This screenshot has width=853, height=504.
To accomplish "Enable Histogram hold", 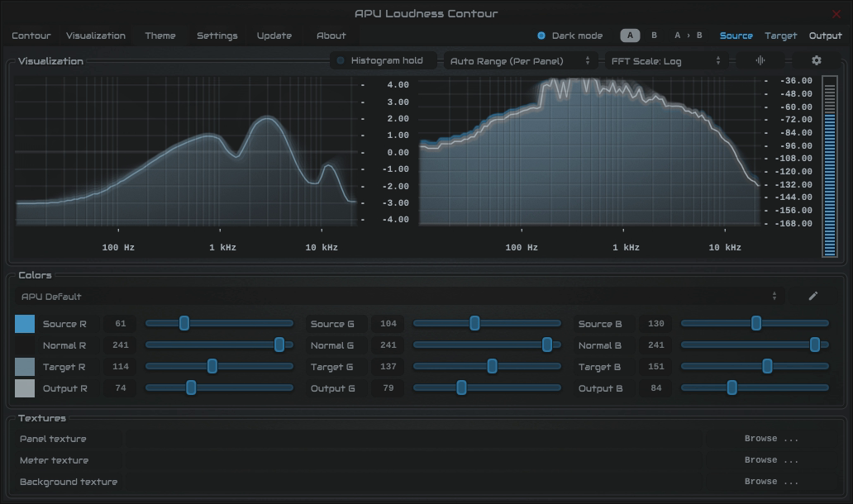I will coord(384,60).
